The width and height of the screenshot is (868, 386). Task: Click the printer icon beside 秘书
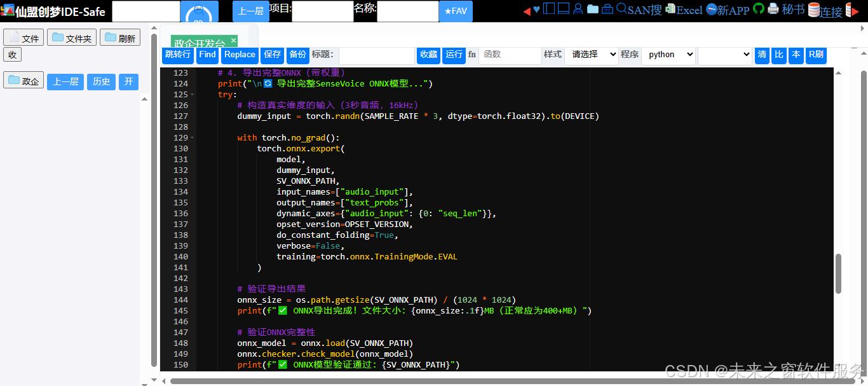pyautogui.click(x=773, y=9)
